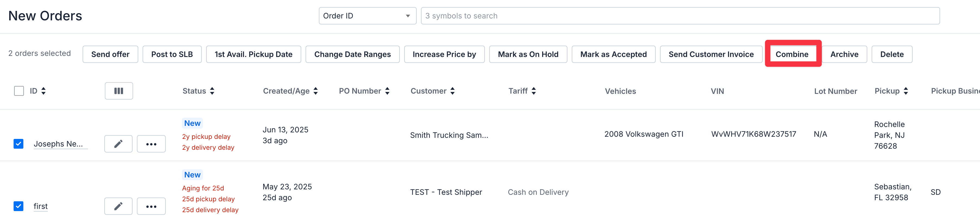Screen dimensions: 980x223
Task: Focus the 3 symbols to search field
Action: [680, 16]
